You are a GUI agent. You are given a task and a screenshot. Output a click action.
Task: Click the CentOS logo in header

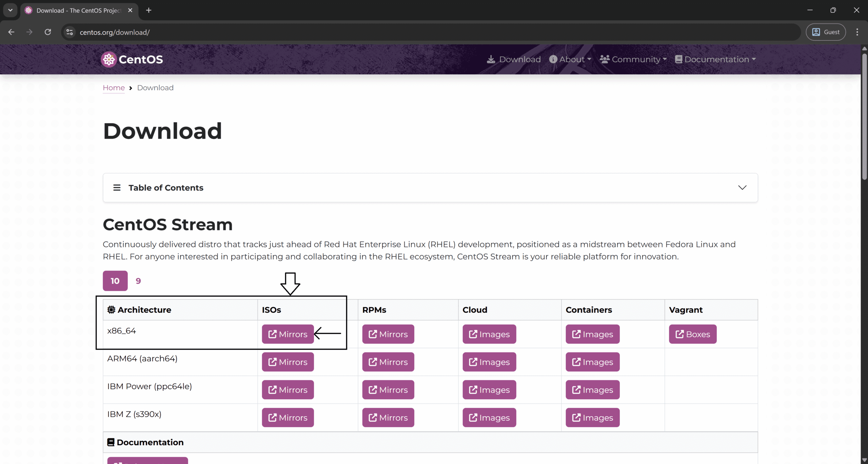132,59
